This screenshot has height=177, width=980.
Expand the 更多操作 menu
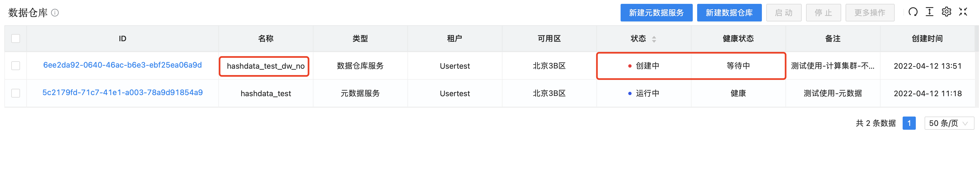[x=870, y=12]
